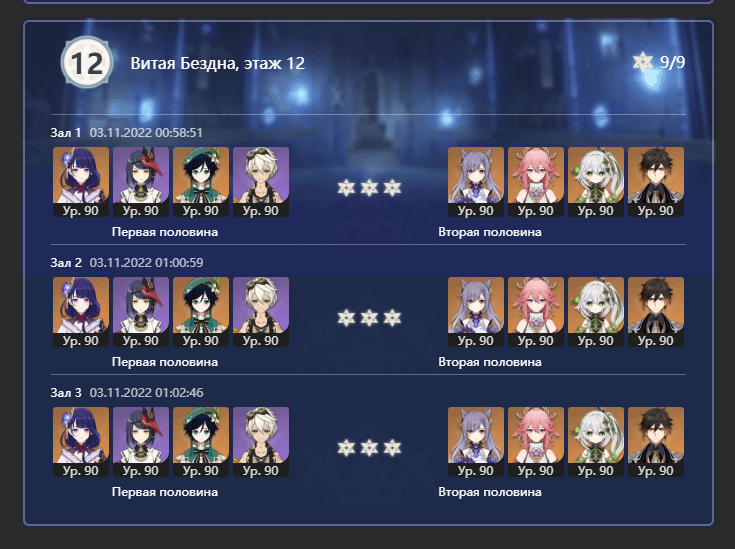Click the 9/9 star total icon
The image size is (735, 549).
coord(642,62)
